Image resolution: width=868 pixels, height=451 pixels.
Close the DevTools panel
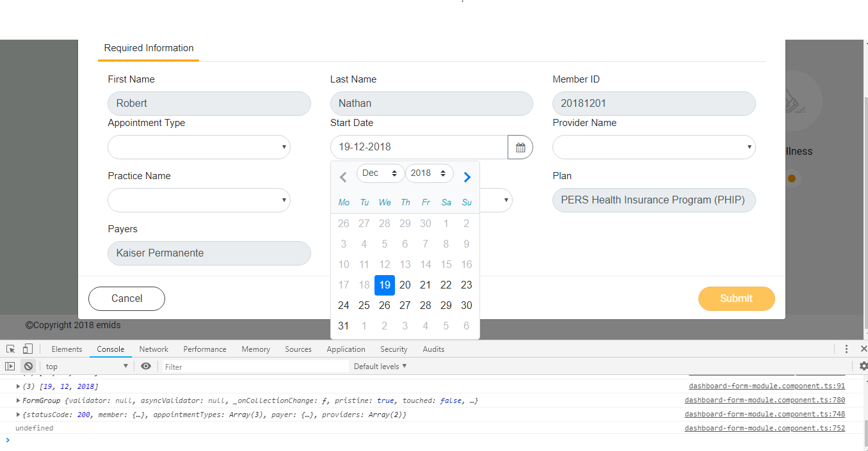[x=865, y=349]
